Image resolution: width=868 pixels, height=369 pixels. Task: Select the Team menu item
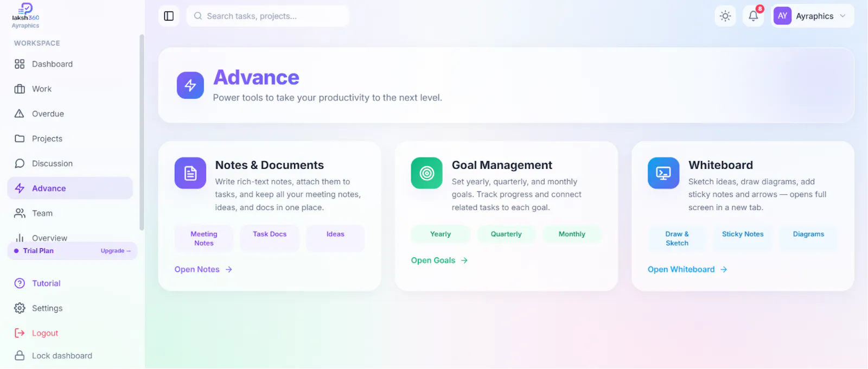[70, 213]
